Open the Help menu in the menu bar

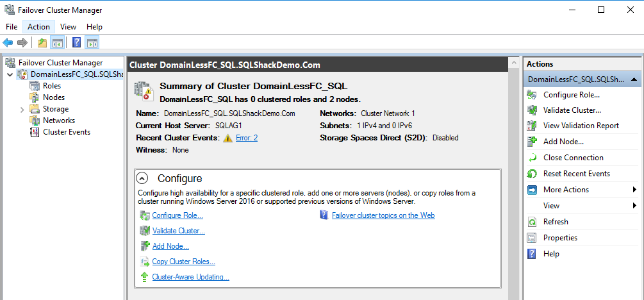[x=94, y=27]
